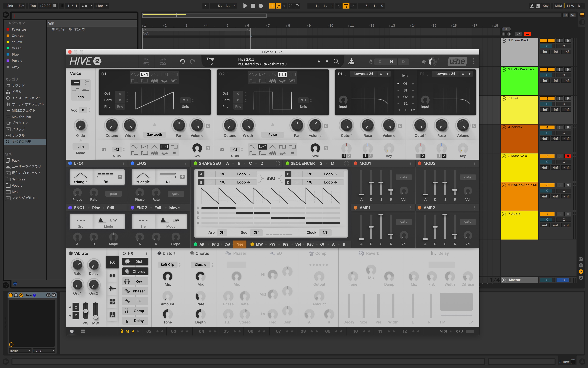Toggle Hive preset Link button
This screenshot has width=588, height=368.
tap(163, 61)
